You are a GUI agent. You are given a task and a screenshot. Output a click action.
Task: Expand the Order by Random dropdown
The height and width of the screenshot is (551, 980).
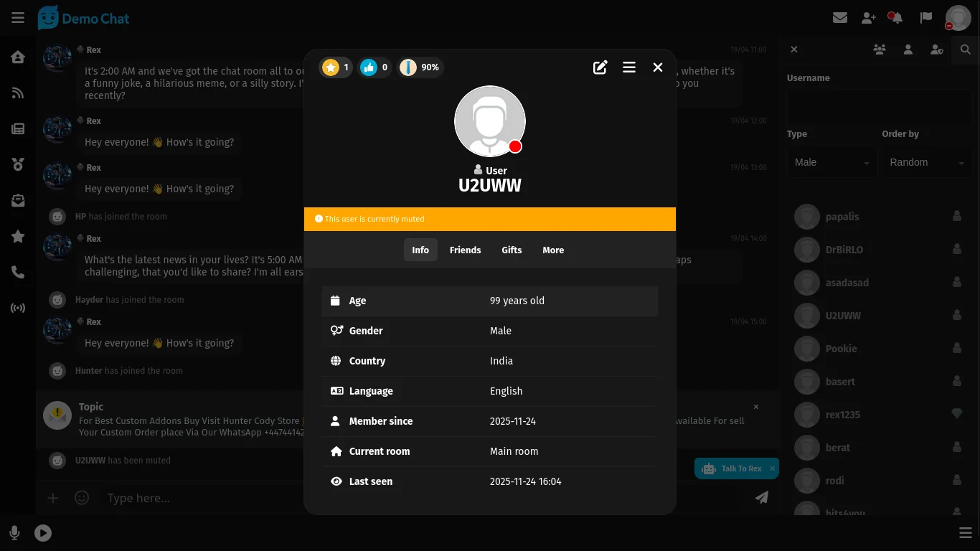pos(926,163)
